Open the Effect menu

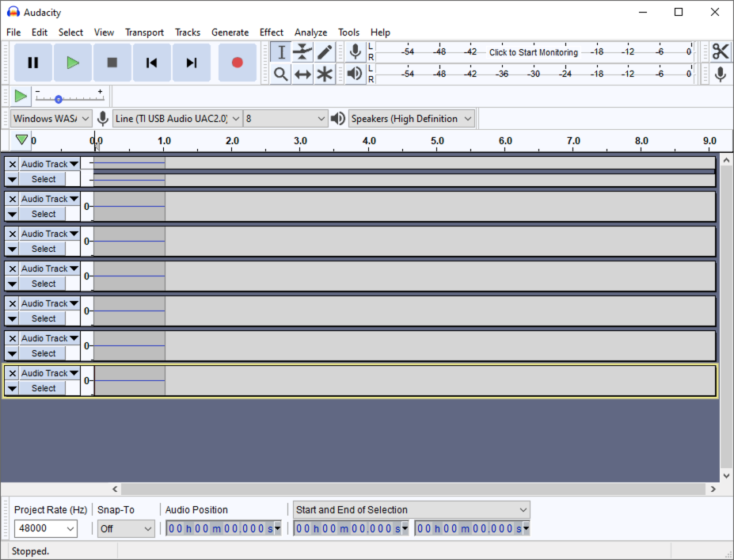pyautogui.click(x=272, y=32)
